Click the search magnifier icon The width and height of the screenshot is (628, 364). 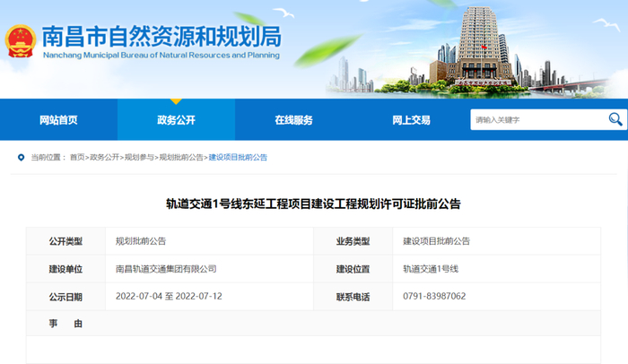click(x=615, y=119)
